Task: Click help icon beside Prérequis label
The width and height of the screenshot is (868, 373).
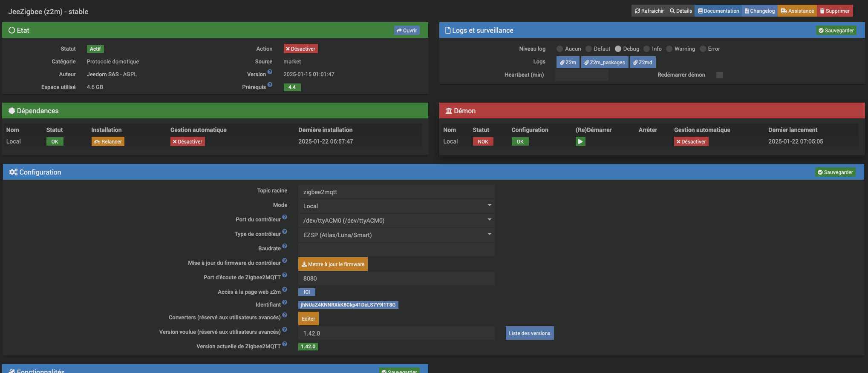Action: [x=270, y=85]
